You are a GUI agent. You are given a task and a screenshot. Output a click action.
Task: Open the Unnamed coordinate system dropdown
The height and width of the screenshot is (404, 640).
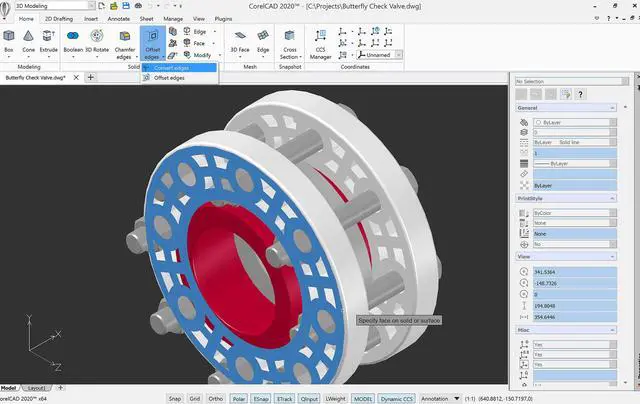[380, 55]
